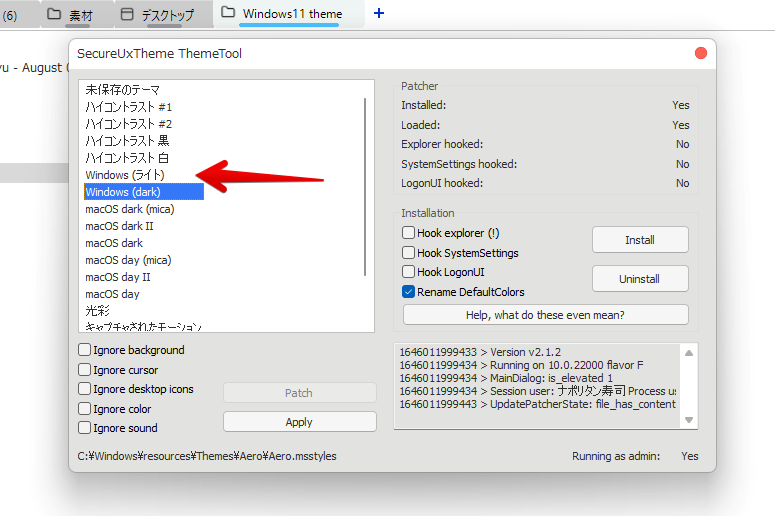Click the UpdatePatcherState log line
The image size is (775, 516).
click(538, 404)
